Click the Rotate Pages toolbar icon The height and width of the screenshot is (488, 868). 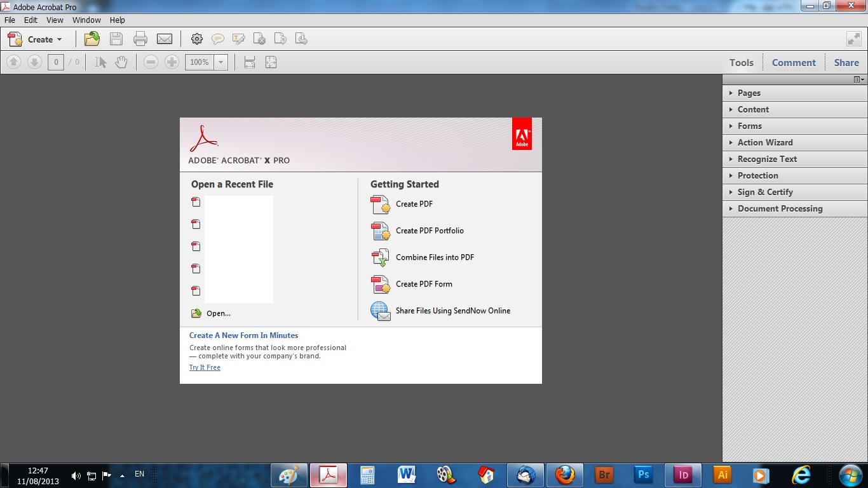280,39
